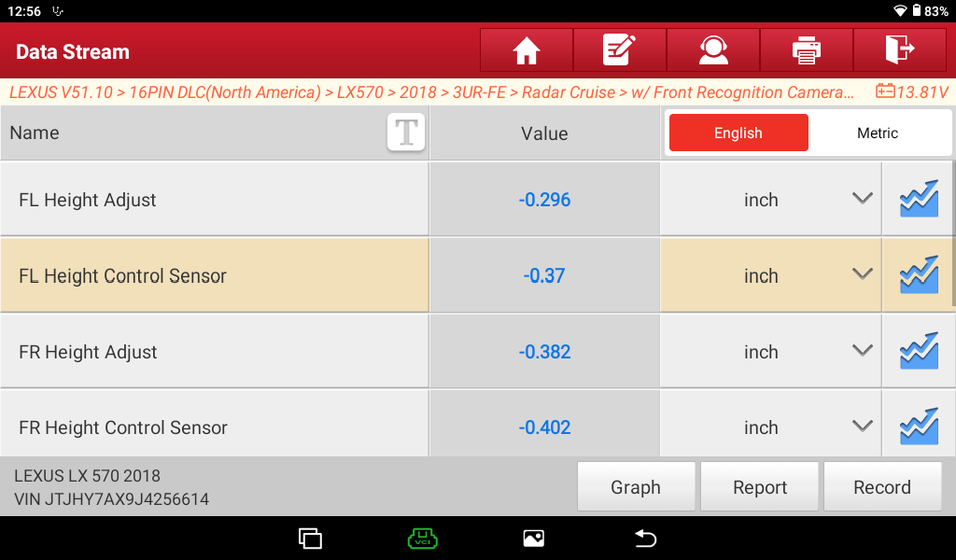Open graph for FL Height Adjust
Viewport: 956px width, 560px height.
(919, 199)
